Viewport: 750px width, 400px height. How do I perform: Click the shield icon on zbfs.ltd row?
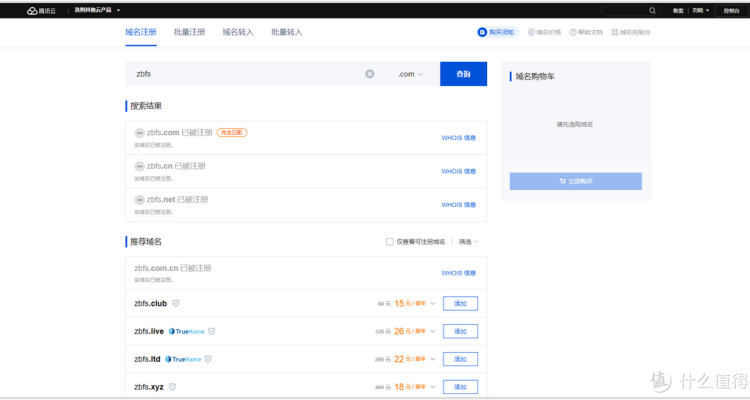pos(208,359)
